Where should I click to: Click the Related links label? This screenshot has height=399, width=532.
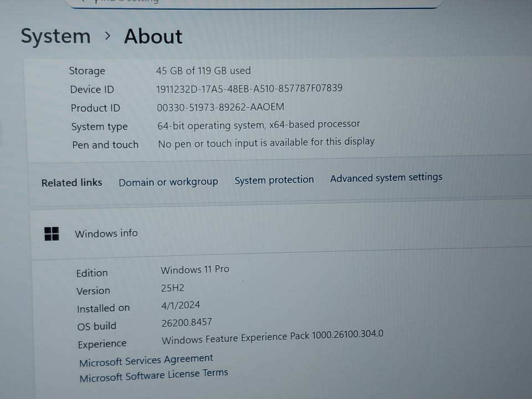point(71,182)
